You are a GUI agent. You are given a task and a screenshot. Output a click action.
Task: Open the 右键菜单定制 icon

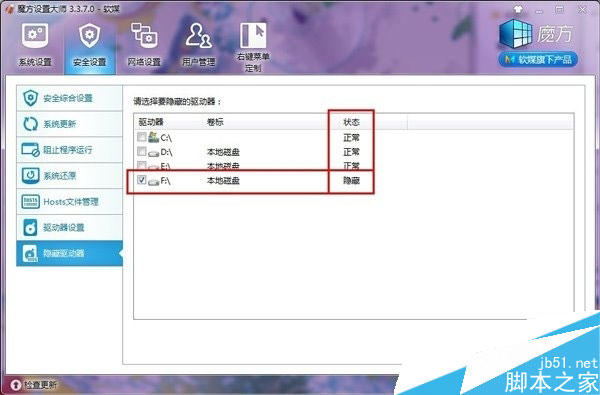coord(253,35)
